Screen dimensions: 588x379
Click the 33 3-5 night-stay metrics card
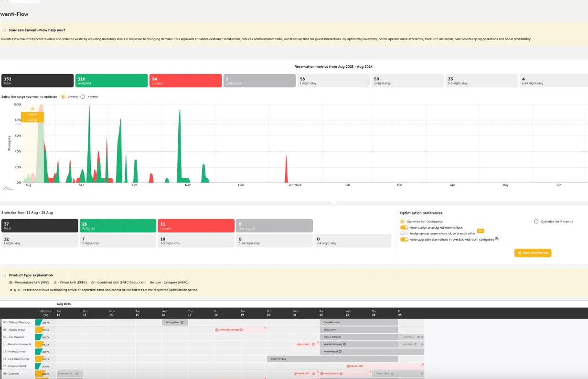481,81
